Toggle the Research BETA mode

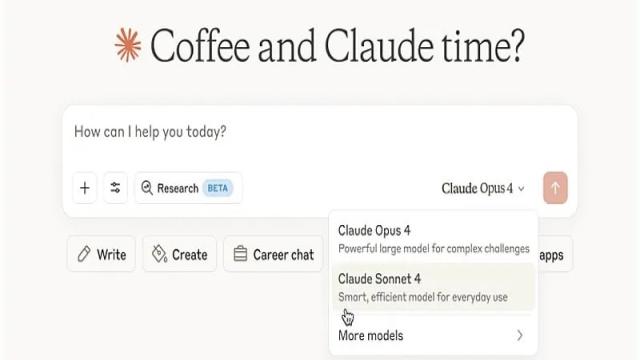(x=188, y=188)
